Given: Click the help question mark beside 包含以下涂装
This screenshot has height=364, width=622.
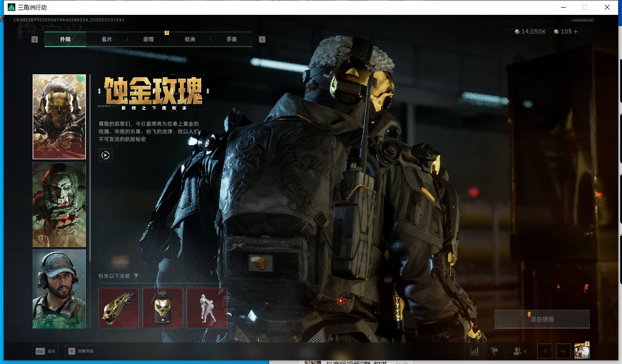Looking at the screenshot, I should click(136, 276).
